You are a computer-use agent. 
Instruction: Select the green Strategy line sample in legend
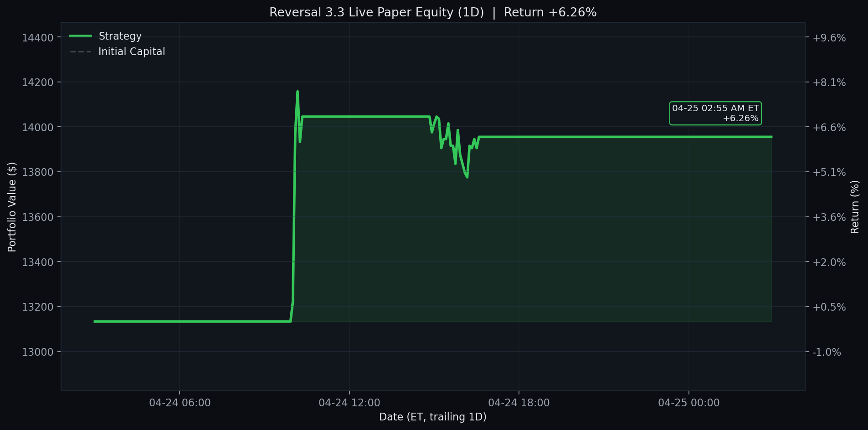pyautogui.click(x=81, y=36)
